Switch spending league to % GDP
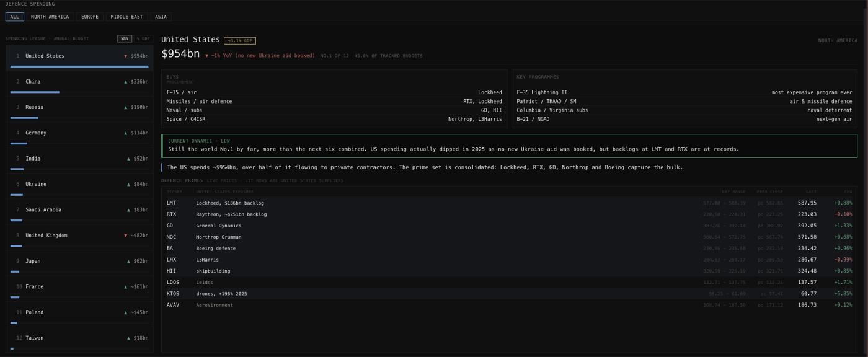The width and height of the screenshot is (868, 357). [x=143, y=38]
